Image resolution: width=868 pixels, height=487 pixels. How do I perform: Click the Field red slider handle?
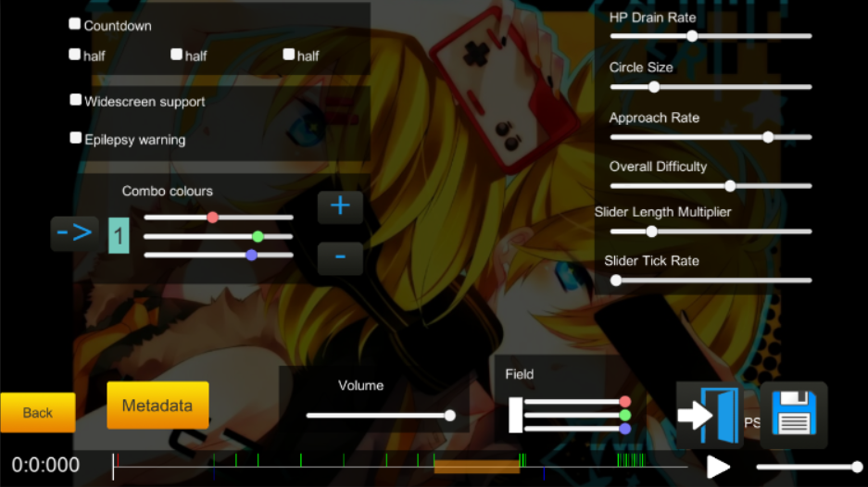pos(625,401)
